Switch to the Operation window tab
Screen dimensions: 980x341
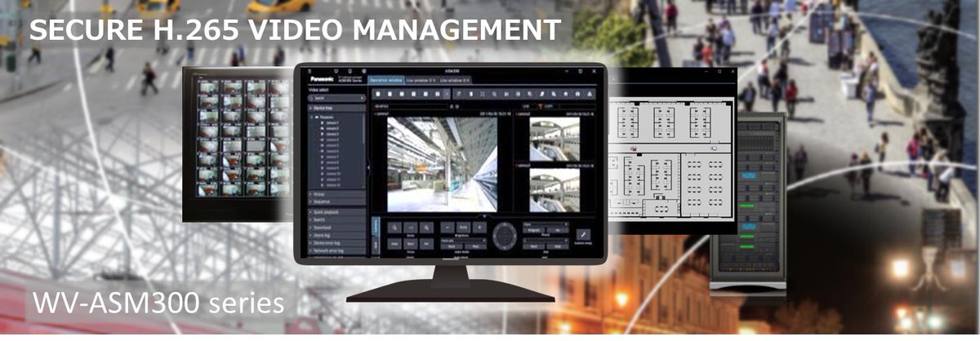[x=387, y=81]
